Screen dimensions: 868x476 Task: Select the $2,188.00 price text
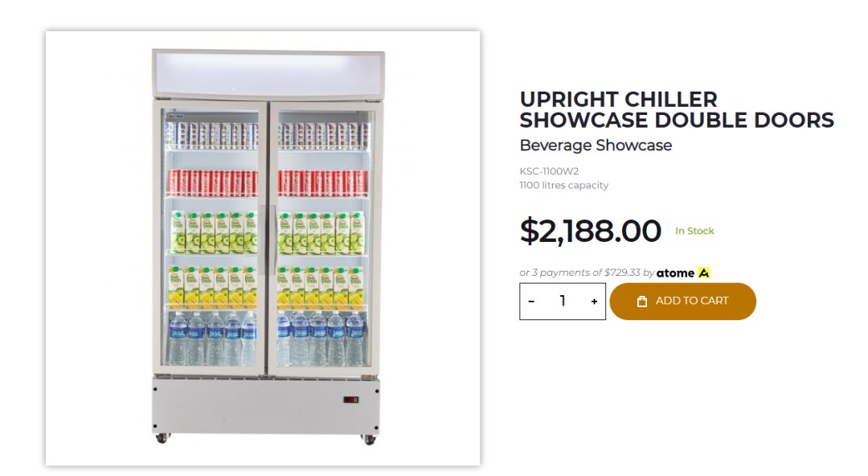click(589, 231)
